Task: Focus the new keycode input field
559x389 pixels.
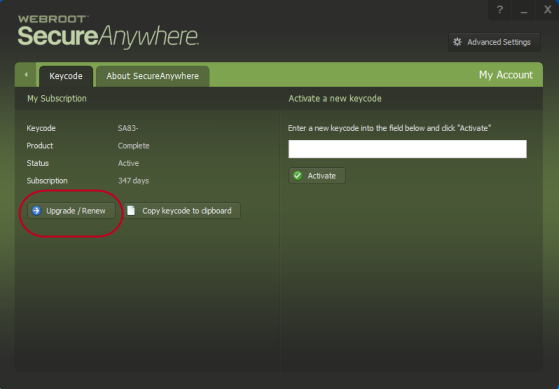Action: (x=407, y=149)
